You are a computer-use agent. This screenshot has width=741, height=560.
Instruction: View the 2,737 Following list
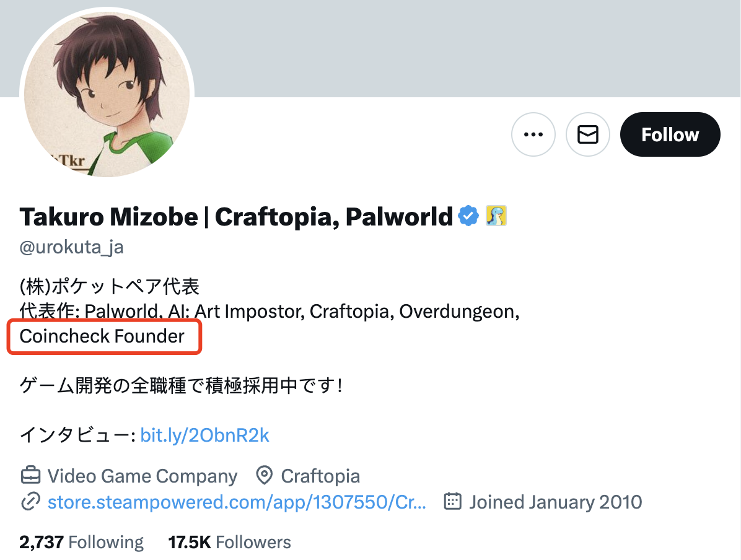[81, 543]
